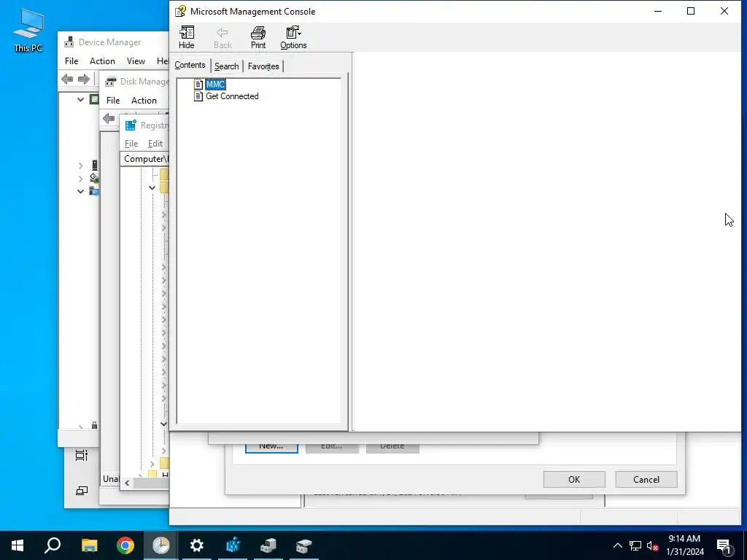Click the Disk Management title bar icon
747x560 pixels.
[111, 82]
